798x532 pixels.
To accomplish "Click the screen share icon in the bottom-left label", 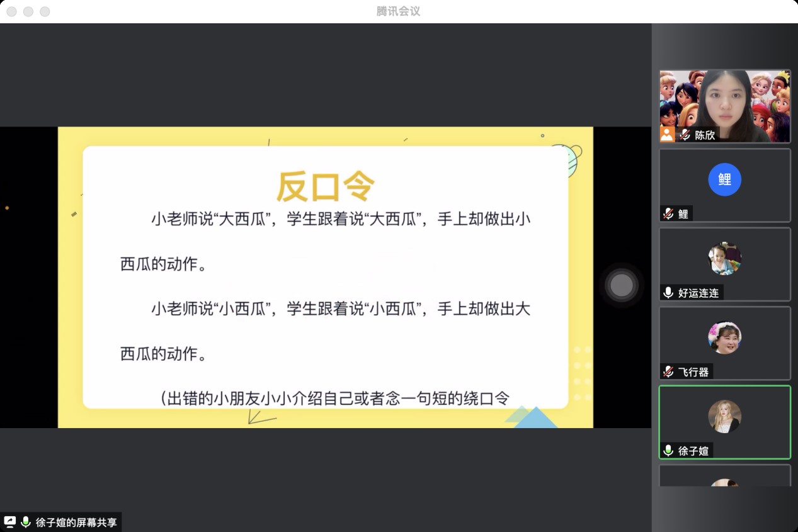I will (10, 522).
